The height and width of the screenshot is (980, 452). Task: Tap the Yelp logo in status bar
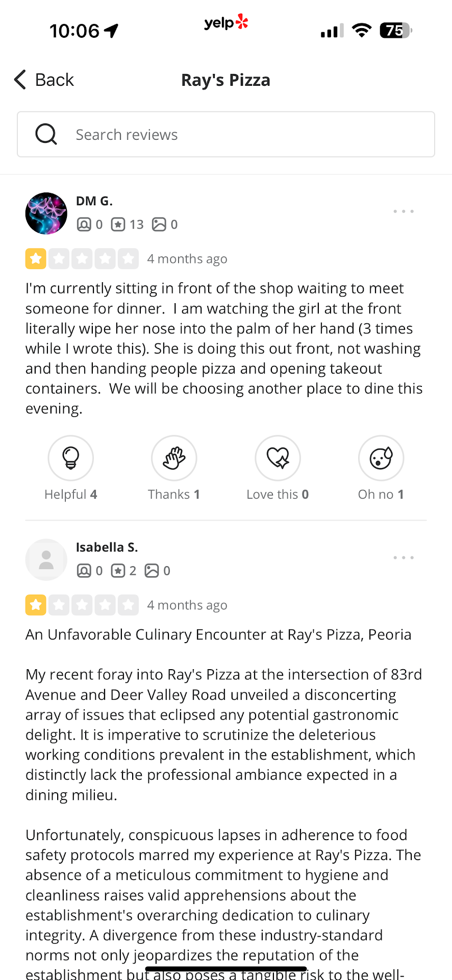tap(226, 23)
